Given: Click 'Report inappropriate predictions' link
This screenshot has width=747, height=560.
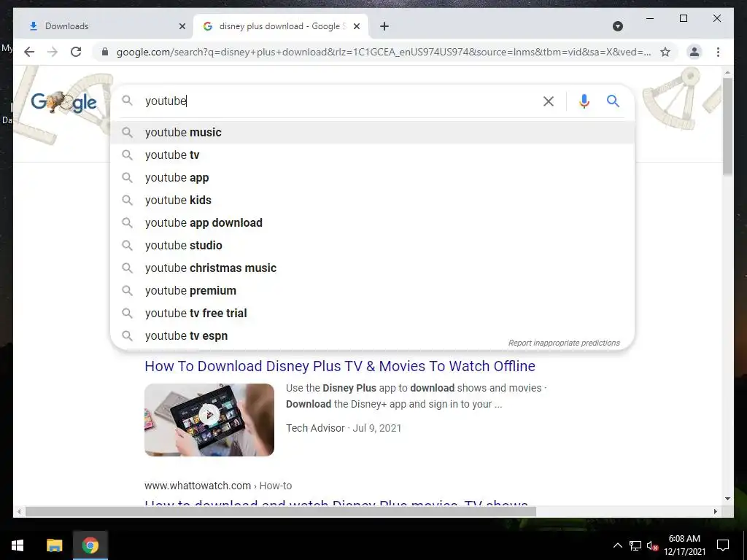Looking at the screenshot, I should [x=564, y=343].
